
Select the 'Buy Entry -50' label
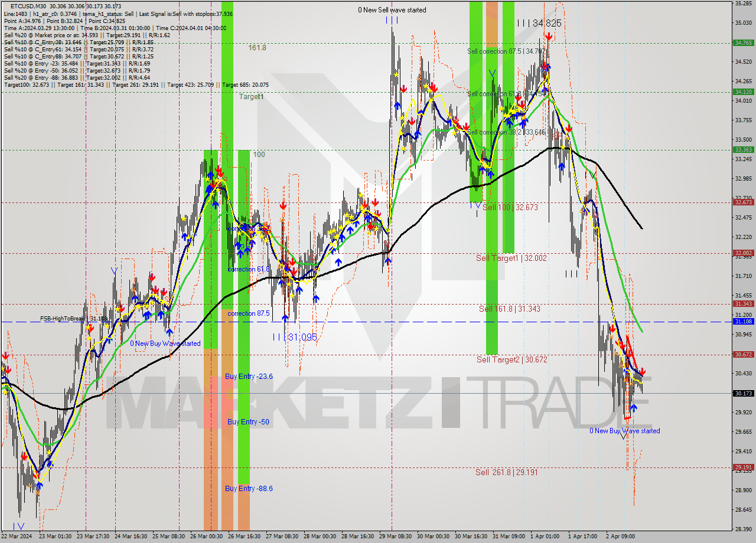248,422
